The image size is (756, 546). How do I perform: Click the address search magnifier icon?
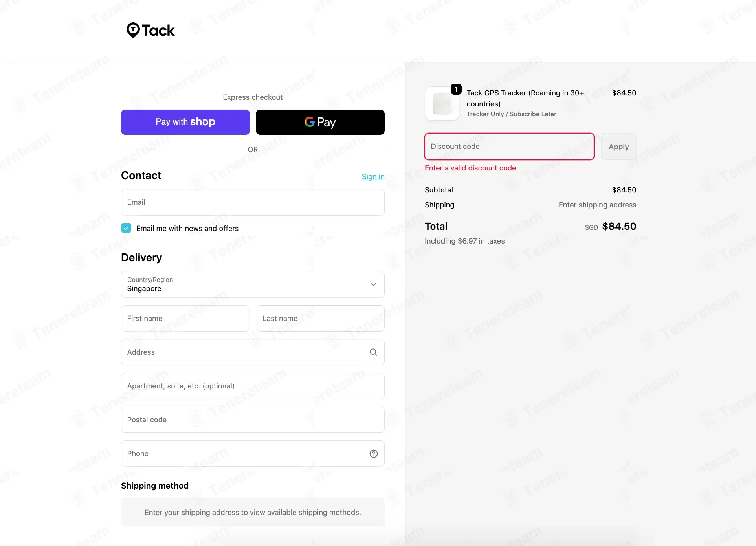tap(373, 352)
